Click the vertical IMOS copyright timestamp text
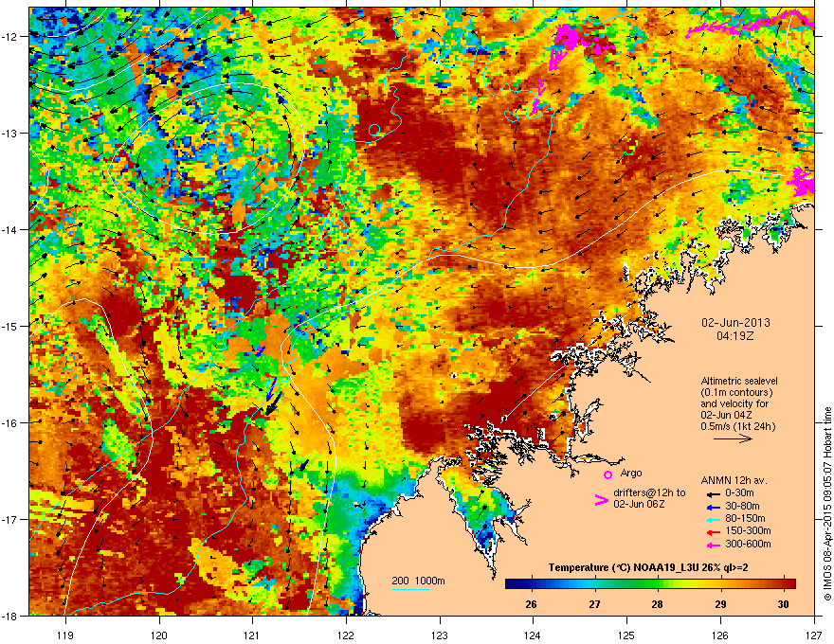The height and width of the screenshot is (644, 834). coord(827,504)
